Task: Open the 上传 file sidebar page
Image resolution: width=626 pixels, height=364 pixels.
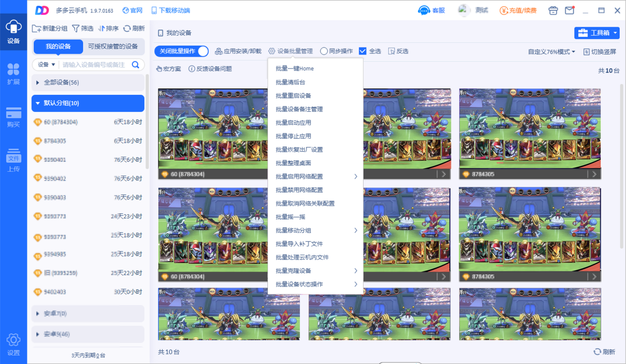Action: point(13,160)
